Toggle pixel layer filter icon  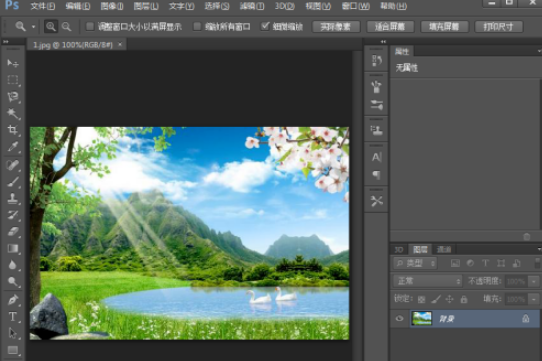(455, 263)
